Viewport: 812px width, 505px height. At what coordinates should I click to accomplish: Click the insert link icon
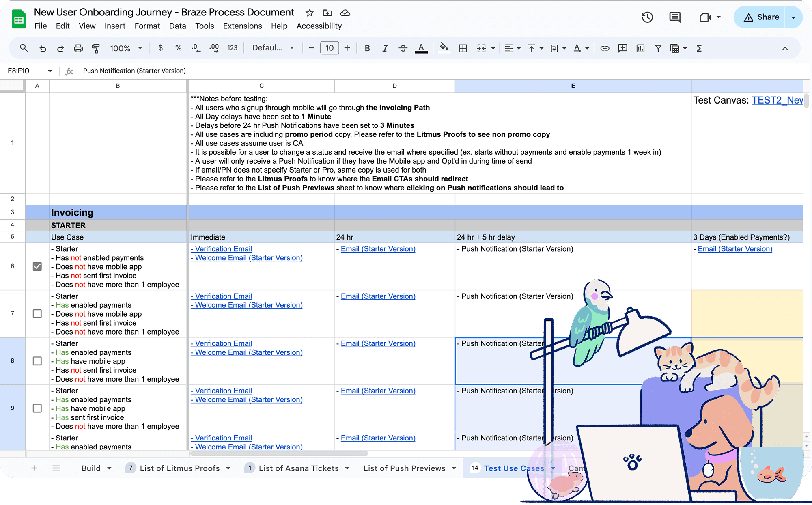click(x=605, y=48)
